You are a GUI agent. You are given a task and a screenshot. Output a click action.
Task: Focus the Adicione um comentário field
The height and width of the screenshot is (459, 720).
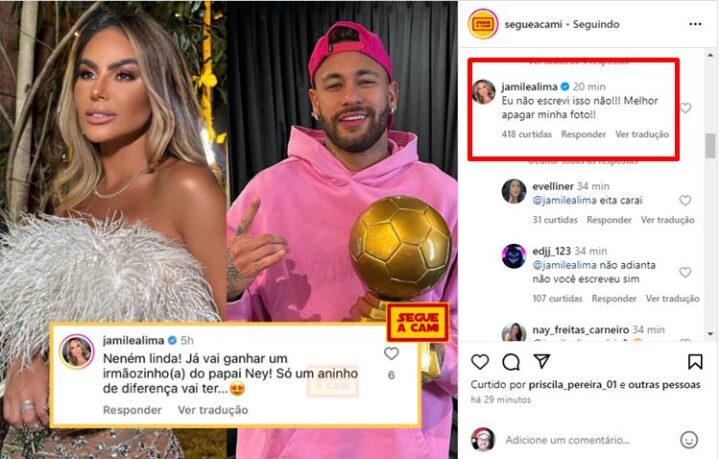[x=568, y=440]
